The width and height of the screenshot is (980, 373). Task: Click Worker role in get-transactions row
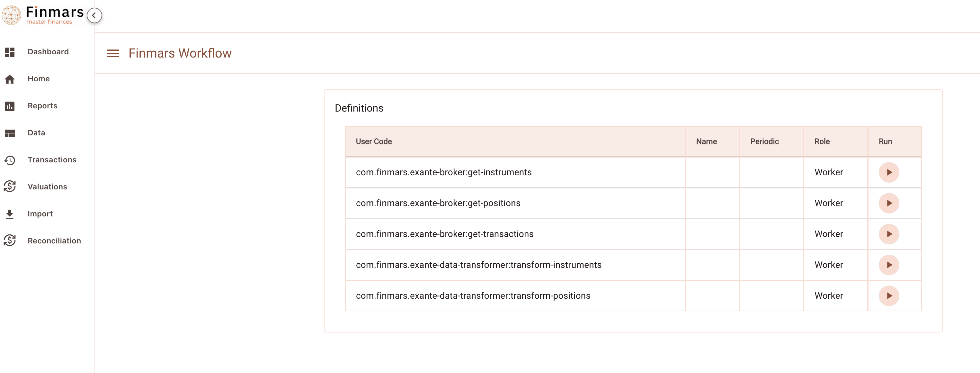point(829,234)
